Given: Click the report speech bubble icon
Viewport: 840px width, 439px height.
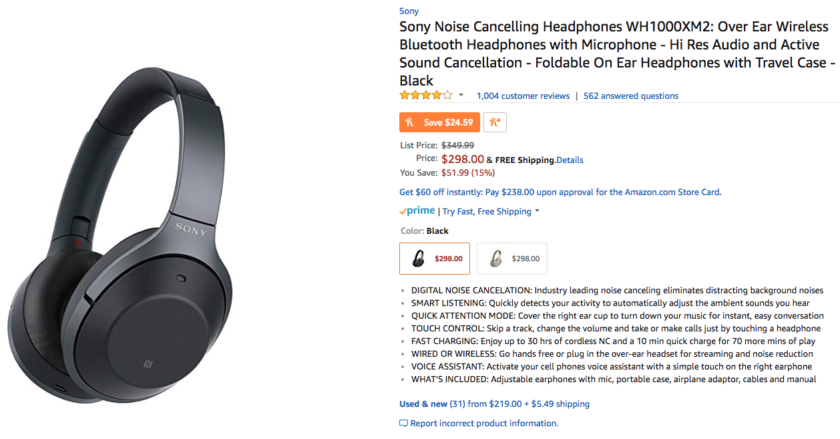Looking at the screenshot, I should (403, 424).
